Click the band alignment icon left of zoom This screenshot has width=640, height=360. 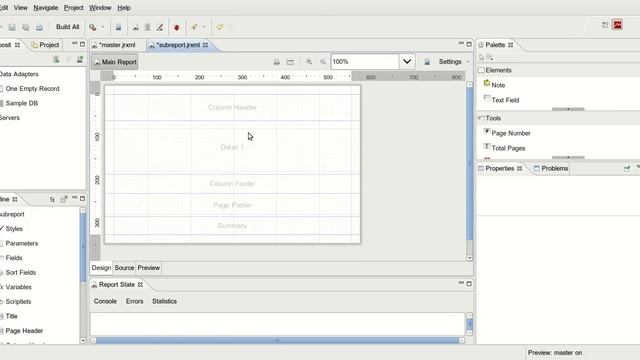pos(277,62)
